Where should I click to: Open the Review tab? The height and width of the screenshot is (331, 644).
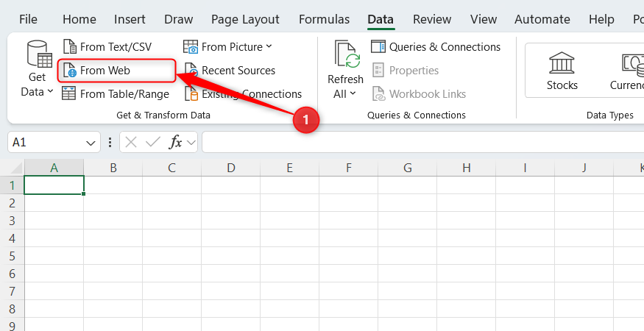[x=432, y=19]
